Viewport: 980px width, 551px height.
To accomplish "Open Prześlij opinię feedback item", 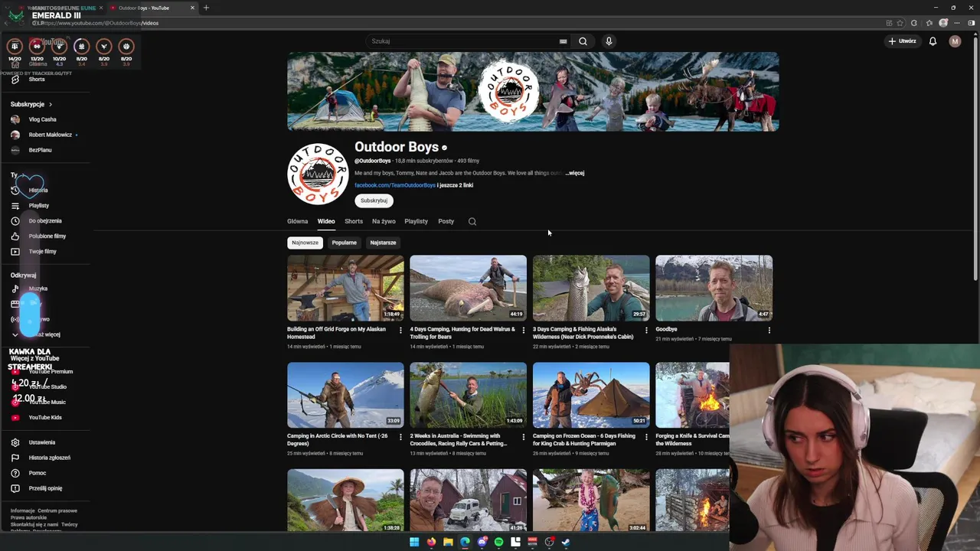I will 37,488.
